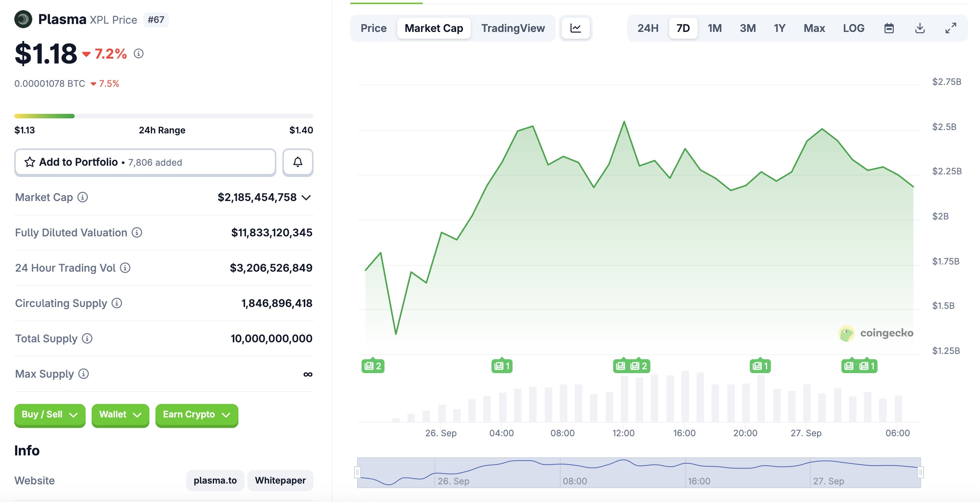Download chart data icon
980x502 pixels.
(x=920, y=28)
